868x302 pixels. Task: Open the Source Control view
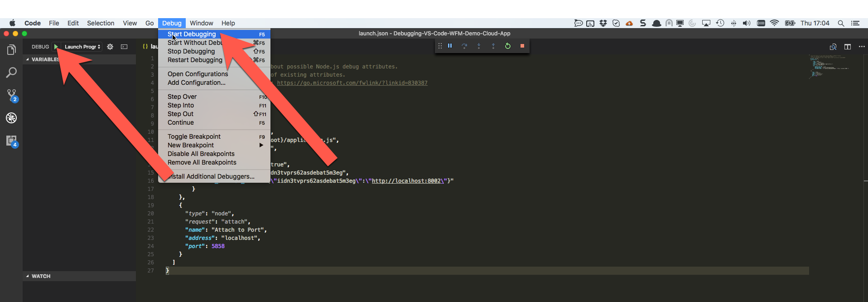(11, 95)
